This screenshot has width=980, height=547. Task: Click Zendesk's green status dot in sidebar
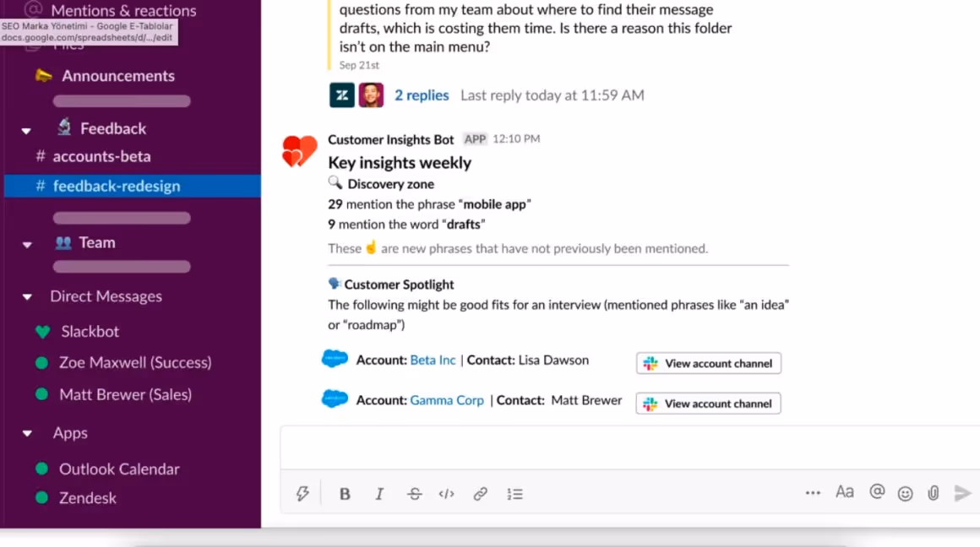(x=42, y=498)
